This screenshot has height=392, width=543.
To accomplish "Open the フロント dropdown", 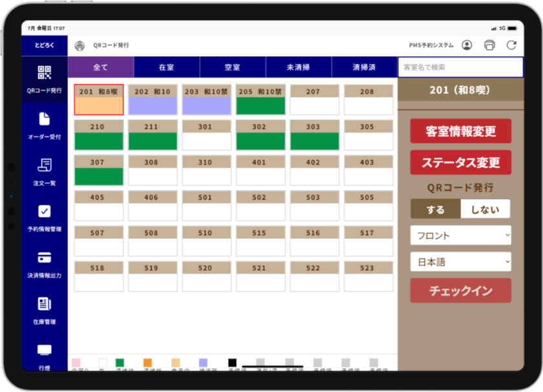I will point(460,235).
